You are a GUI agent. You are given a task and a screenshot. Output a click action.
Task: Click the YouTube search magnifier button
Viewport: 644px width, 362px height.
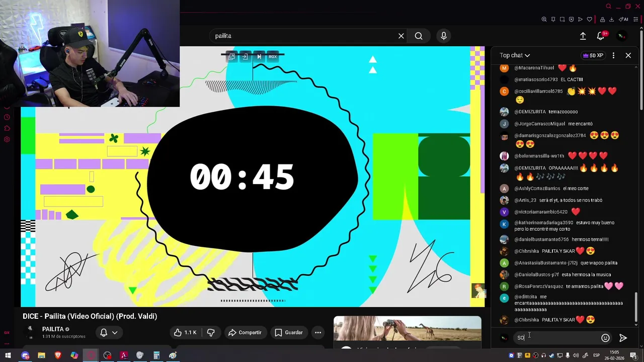pyautogui.click(x=419, y=36)
